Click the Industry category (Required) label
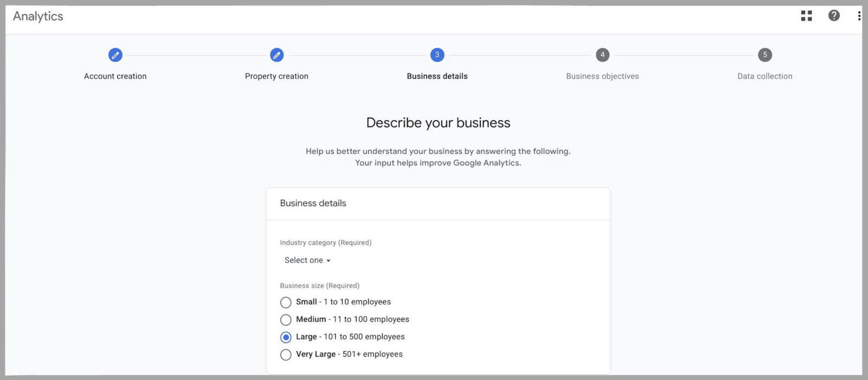 [325, 243]
